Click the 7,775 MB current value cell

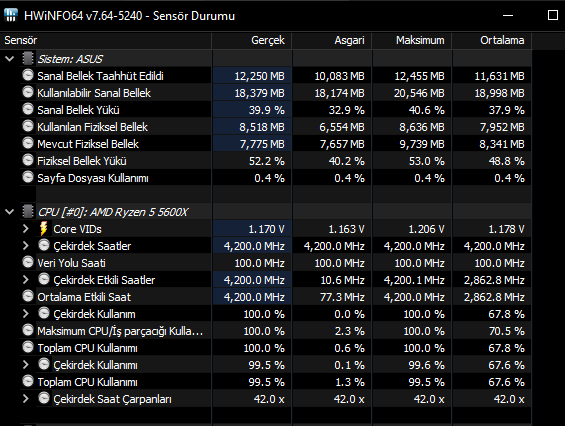[x=252, y=144]
